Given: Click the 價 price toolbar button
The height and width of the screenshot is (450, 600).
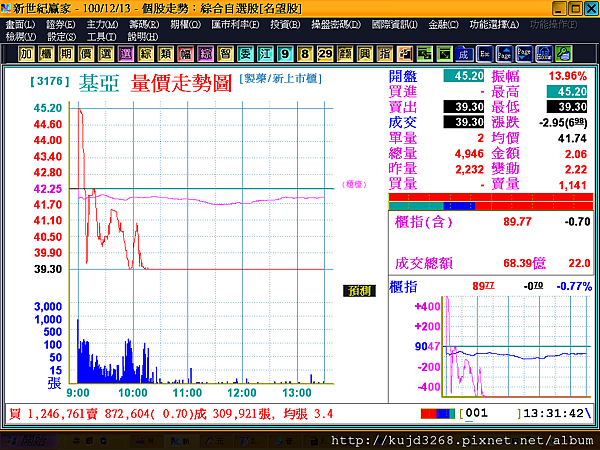Looking at the screenshot, I should click(86, 54).
